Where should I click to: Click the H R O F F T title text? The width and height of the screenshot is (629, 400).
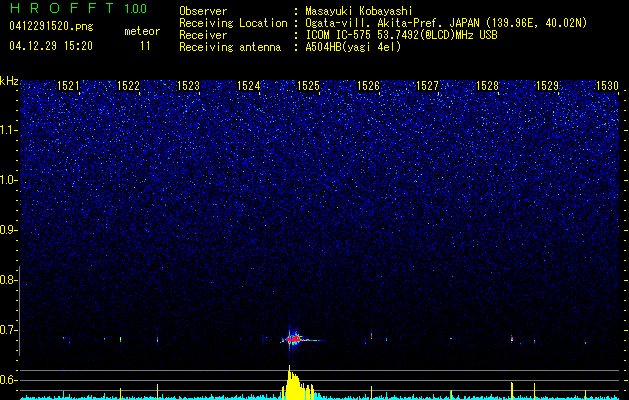[62, 8]
